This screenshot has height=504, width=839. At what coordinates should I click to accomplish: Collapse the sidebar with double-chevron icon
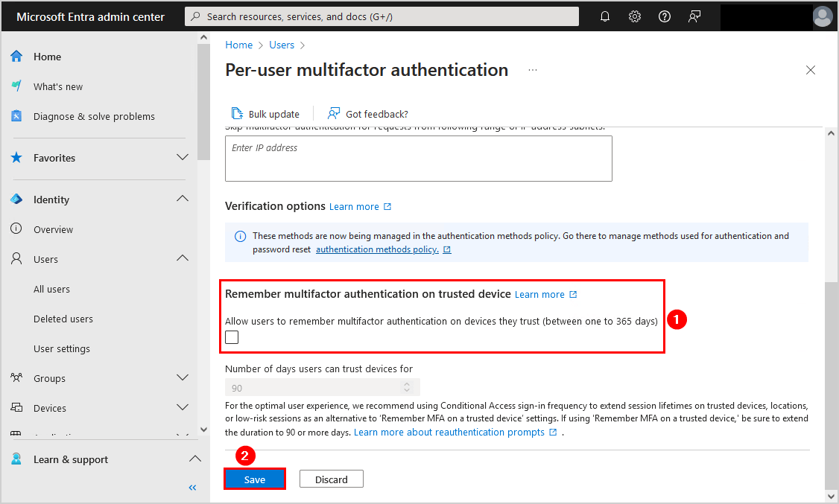point(193,488)
